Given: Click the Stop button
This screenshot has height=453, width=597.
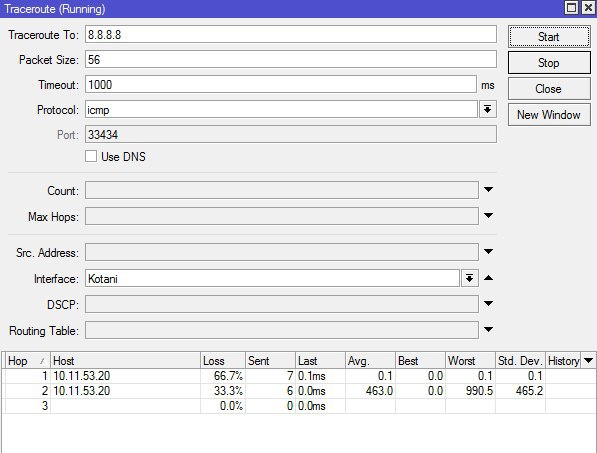Looking at the screenshot, I should [x=549, y=63].
